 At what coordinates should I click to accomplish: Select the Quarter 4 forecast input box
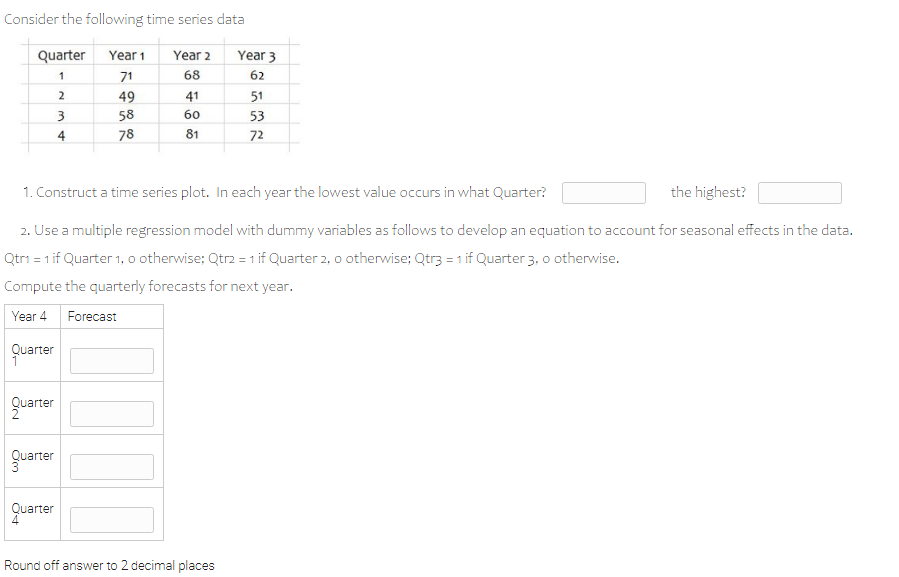click(x=111, y=517)
